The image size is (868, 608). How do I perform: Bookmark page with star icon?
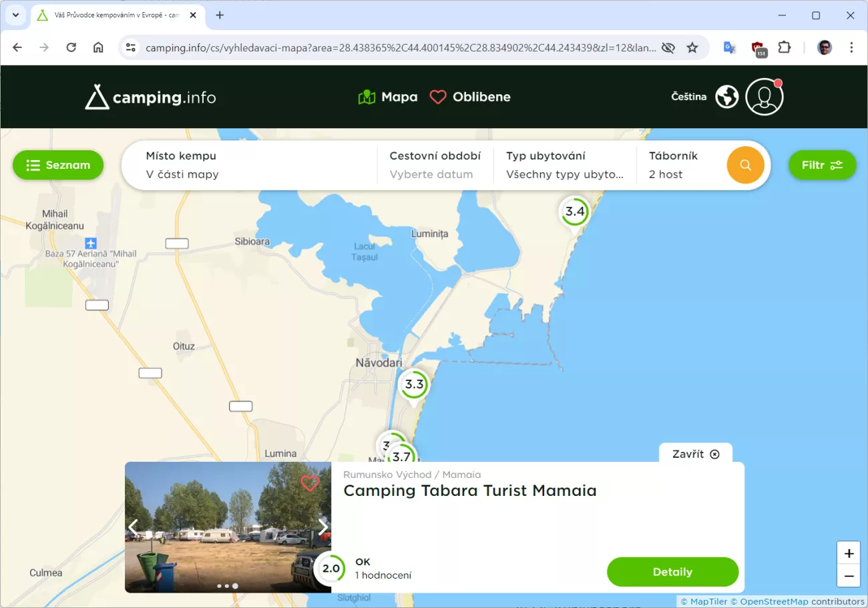pos(692,47)
